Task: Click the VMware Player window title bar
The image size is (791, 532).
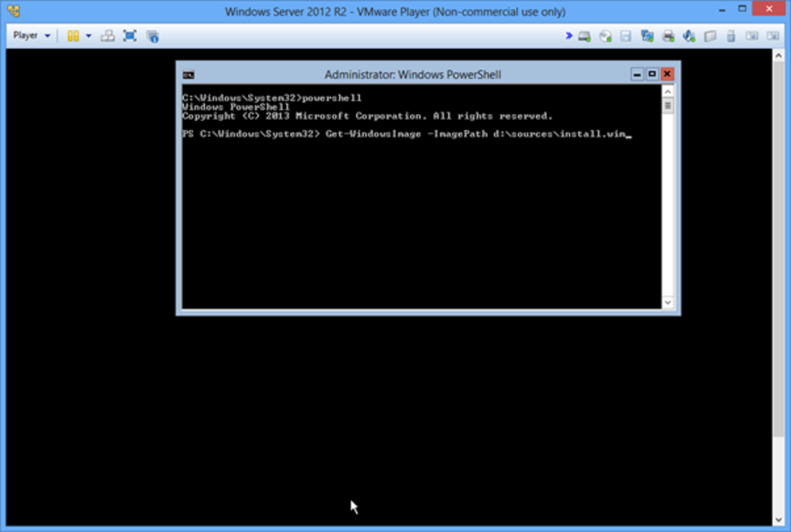Action: 395,11
